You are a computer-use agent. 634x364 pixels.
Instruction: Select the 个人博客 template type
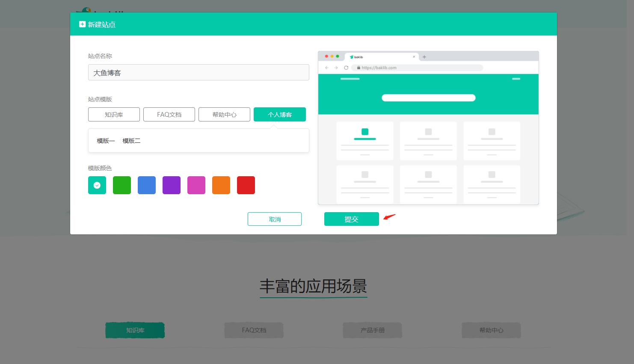279,115
